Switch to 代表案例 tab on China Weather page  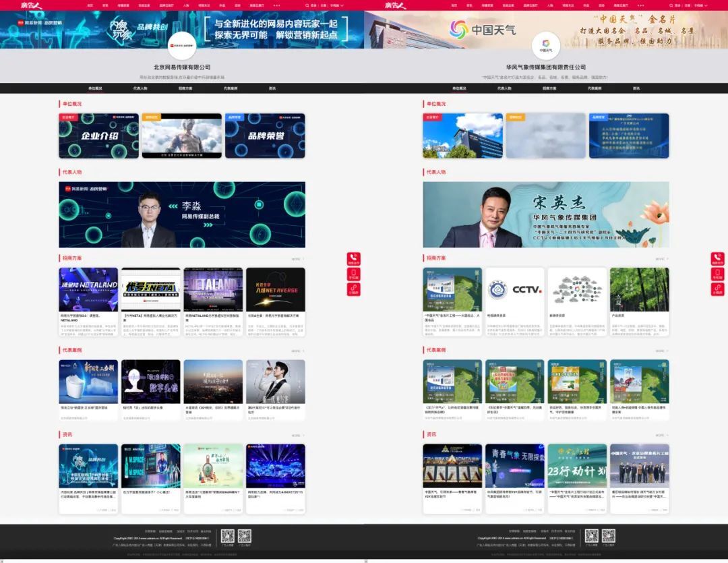pyautogui.click(x=595, y=88)
